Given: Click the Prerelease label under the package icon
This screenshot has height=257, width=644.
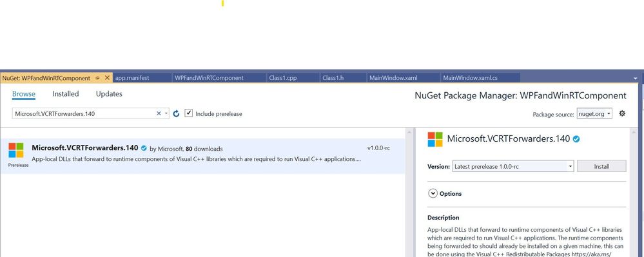Looking at the screenshot, I should tap(19, 165).
